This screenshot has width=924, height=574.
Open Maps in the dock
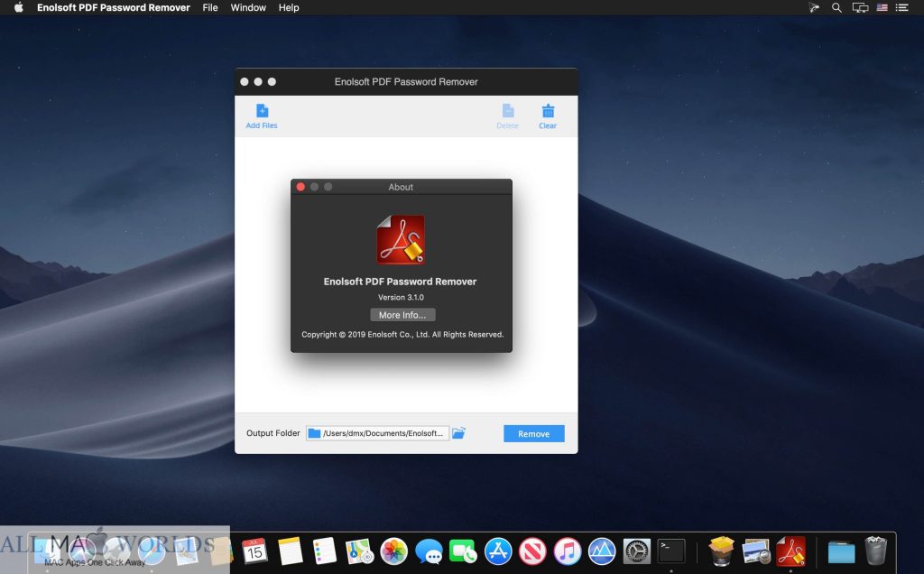pyautogui.click(x=359, y=551)
